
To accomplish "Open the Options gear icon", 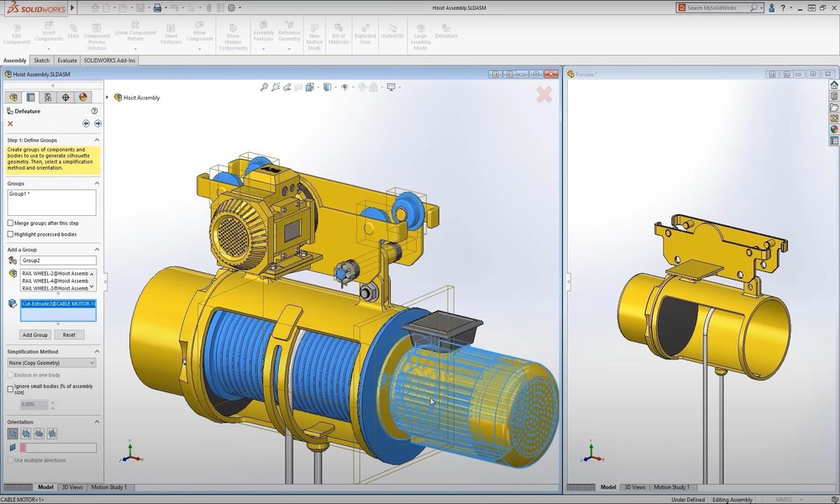I will pos(231,8).
